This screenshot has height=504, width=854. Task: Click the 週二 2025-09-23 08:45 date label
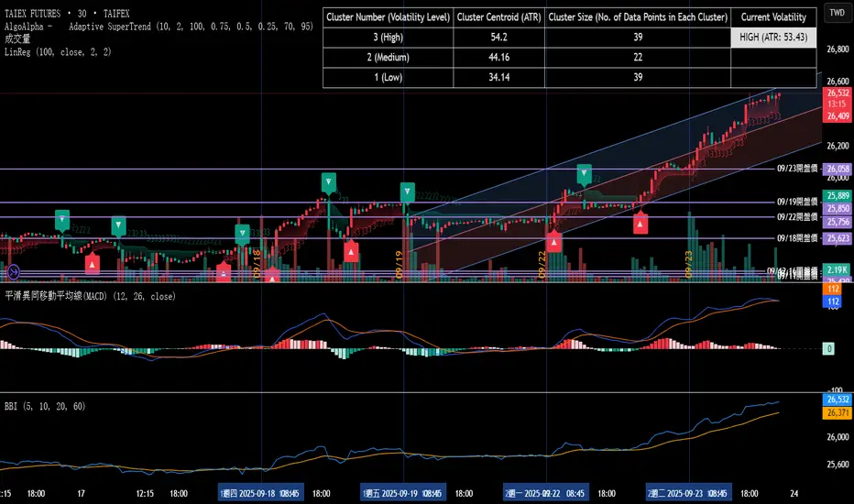pyautogui.click(x=689, y=494)
